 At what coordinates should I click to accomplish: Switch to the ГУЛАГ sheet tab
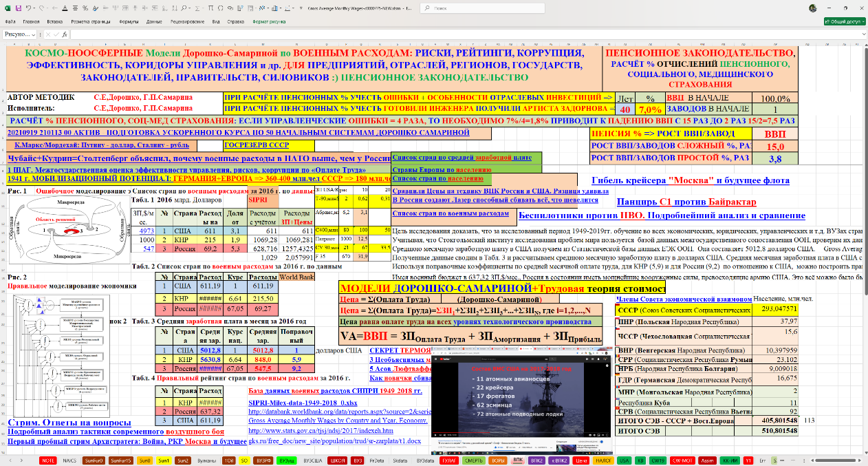click(448, 459)
